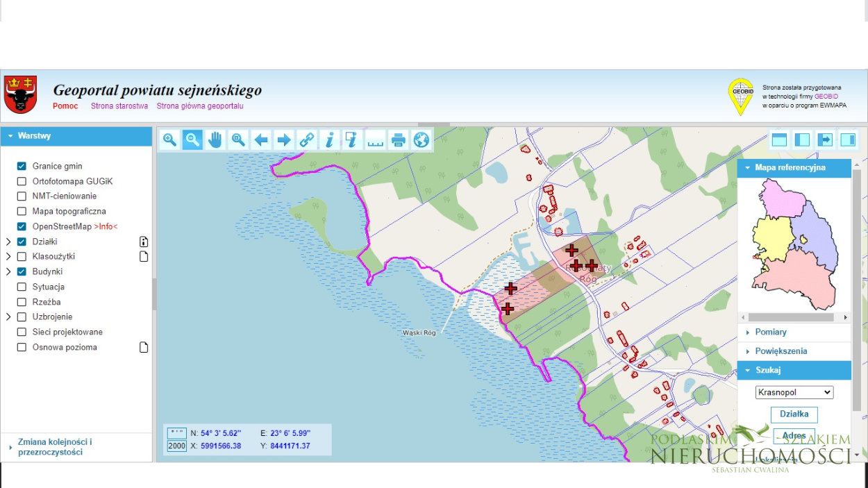Click the powiat coat of arms logo
This screenshot has width=868, height=488.
[21, 94]
